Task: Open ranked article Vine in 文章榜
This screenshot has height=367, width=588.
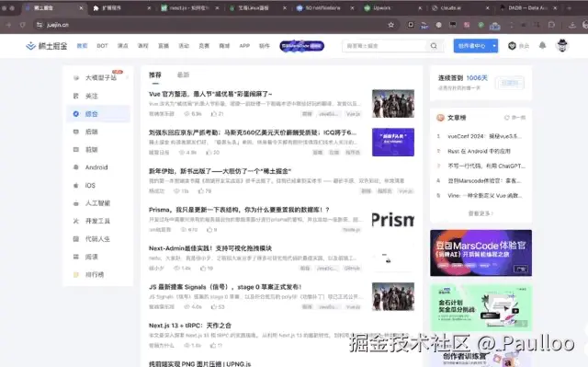Action: coord(484,196)
